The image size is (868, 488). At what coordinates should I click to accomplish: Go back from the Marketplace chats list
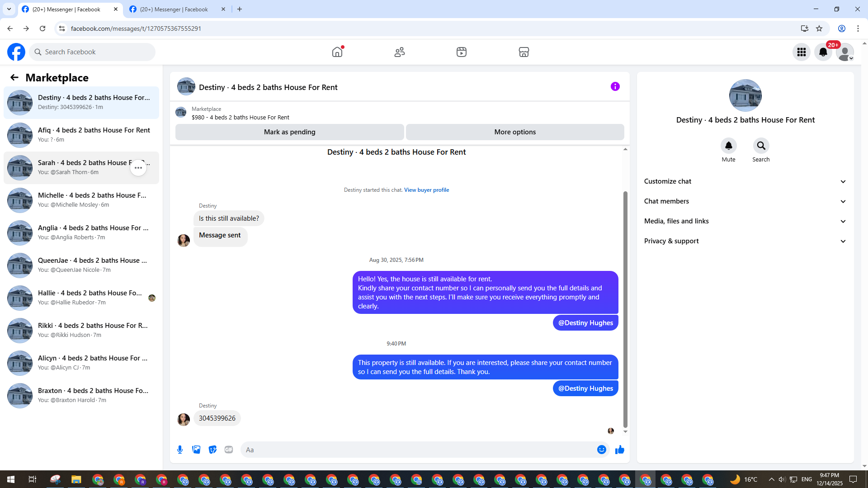click(14, 78)
